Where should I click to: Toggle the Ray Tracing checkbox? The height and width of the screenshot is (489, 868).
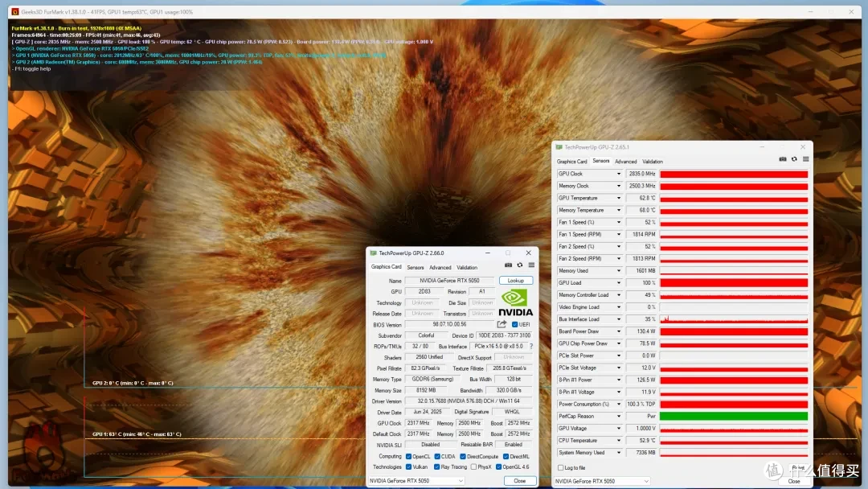pyautogui.click(x=437, y=467)
